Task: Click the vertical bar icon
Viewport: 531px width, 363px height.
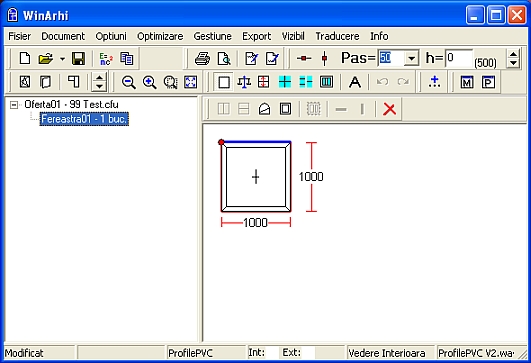Action: point(362,109)
